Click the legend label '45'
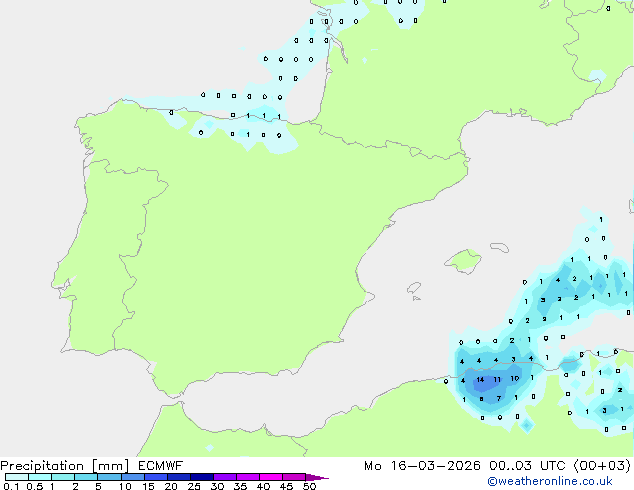Screen dimensions: 634x490 coord(286,486)
